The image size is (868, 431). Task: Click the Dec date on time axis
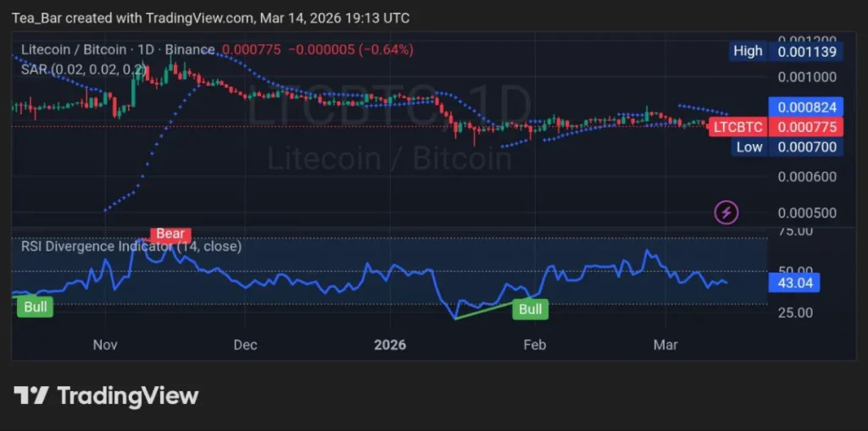pyautogui.click(x=245, y=345)
